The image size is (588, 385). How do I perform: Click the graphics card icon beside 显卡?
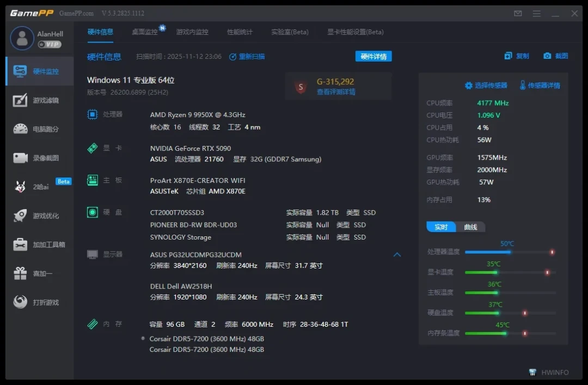coord(92,148)
